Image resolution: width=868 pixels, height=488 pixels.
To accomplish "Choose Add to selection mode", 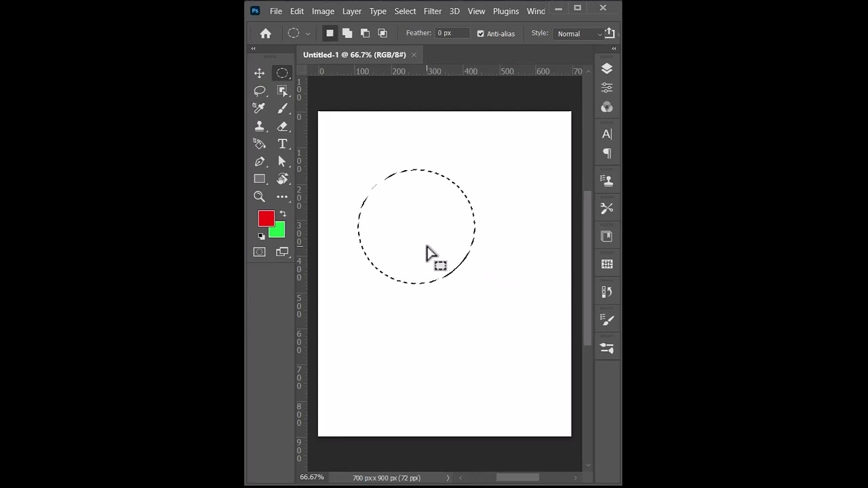I will coord(347,33).
